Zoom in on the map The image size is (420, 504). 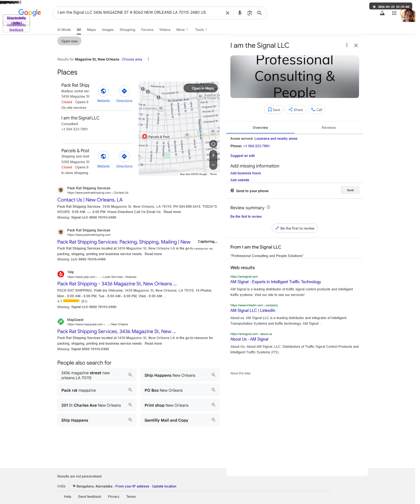point(213,155)
